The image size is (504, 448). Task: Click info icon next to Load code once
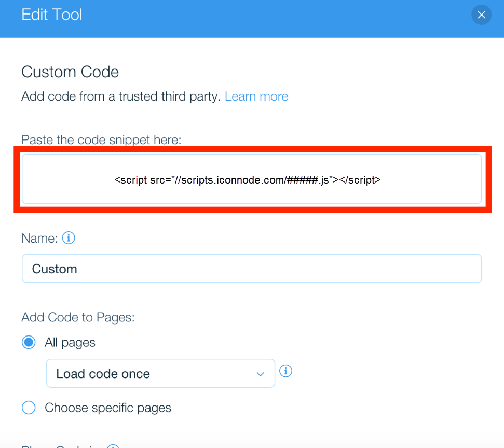285,371
